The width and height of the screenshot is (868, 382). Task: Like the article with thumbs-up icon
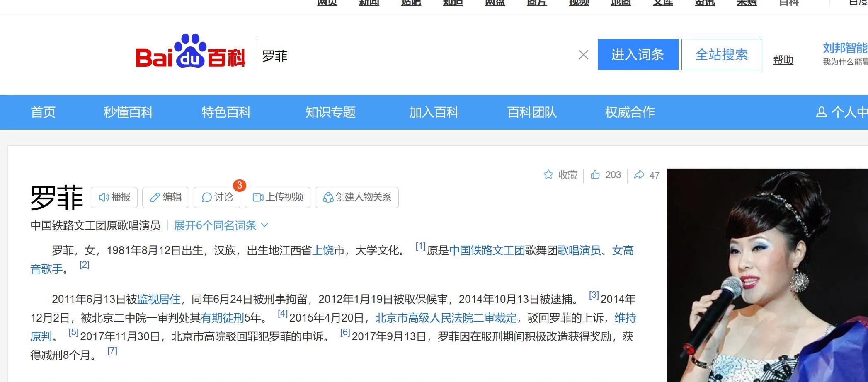point(596,175)
